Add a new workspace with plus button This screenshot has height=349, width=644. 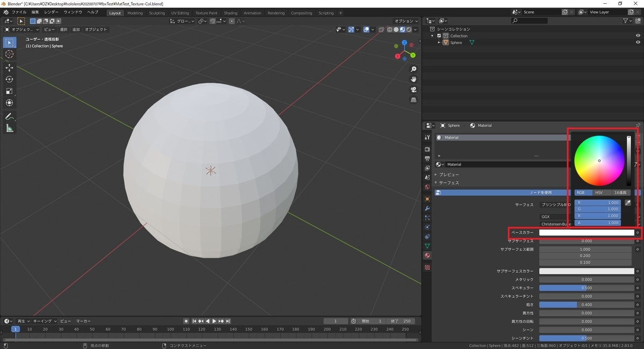(x=340, y=13)
